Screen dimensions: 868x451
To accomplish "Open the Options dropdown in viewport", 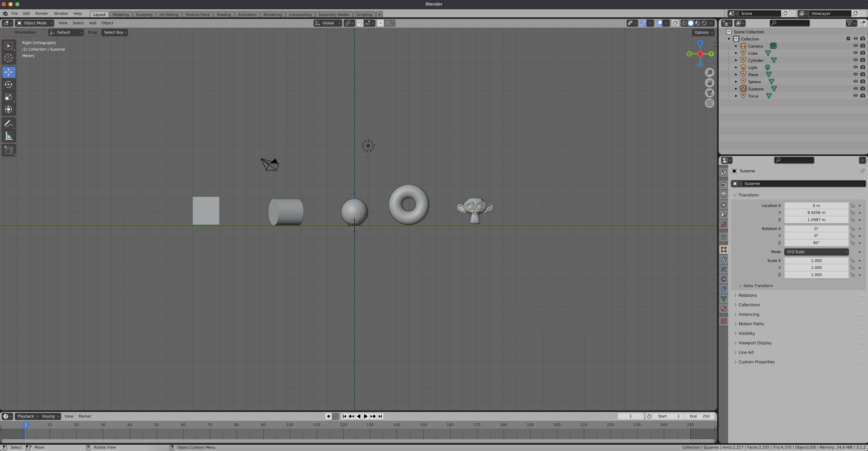I will 704,32.
